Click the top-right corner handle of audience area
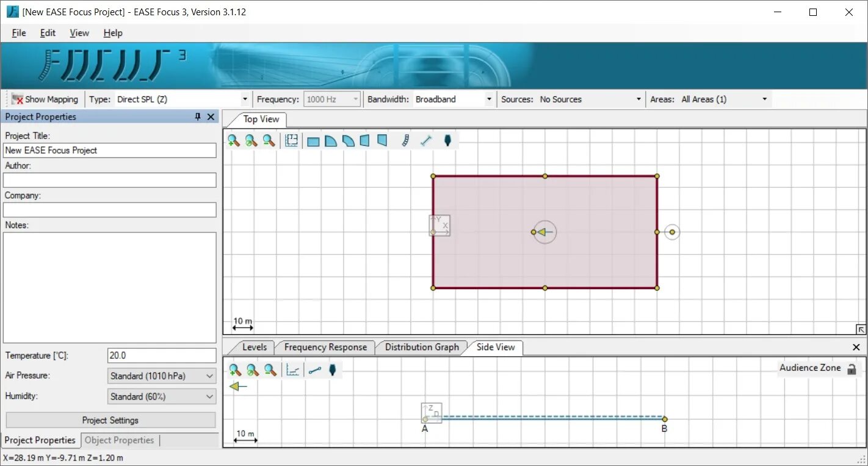The height and width of the screenshot is (466, 868). (x=657, y=176)
